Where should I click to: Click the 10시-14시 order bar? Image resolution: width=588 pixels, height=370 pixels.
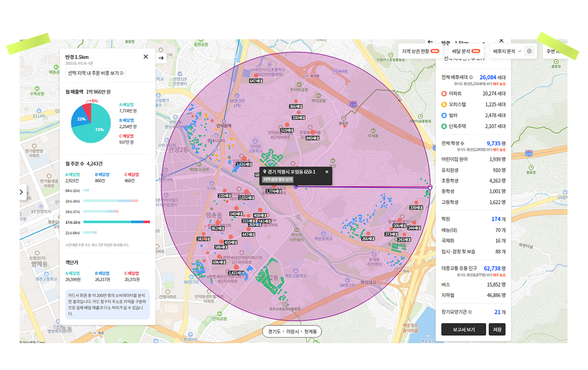pyautogui.click(x=111, y=201)
